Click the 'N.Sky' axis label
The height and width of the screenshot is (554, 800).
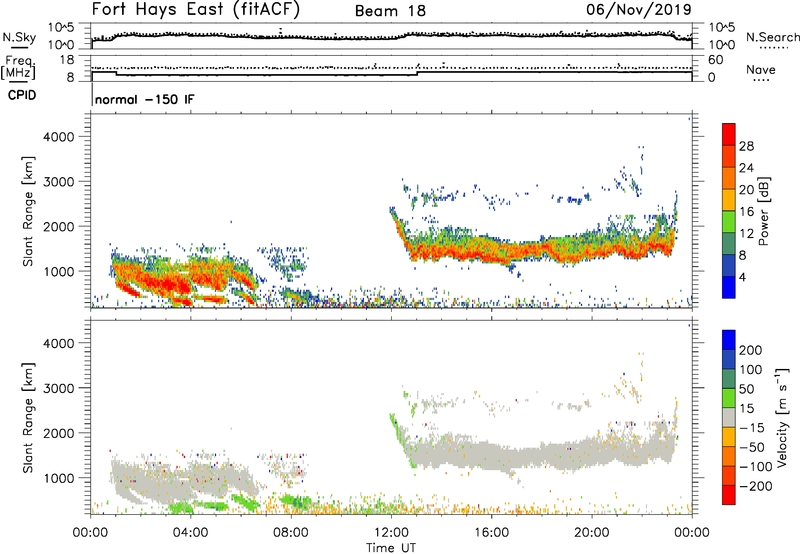pos(19,37)
